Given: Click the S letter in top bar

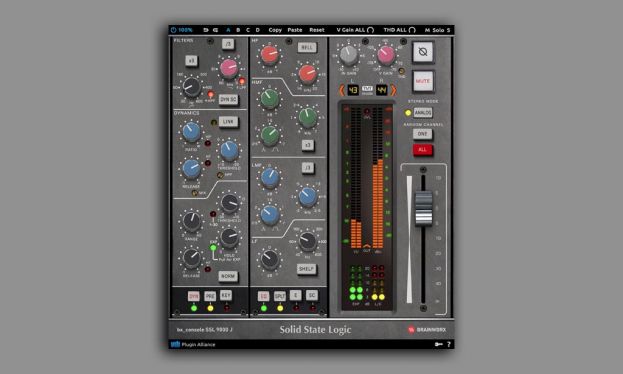Looking at the screenshot, I should click(448, 30).
